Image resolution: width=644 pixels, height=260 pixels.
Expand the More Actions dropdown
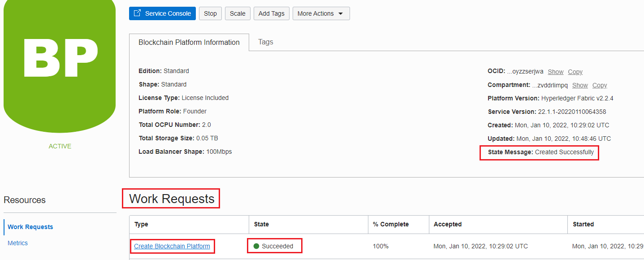tap(321, 13)
